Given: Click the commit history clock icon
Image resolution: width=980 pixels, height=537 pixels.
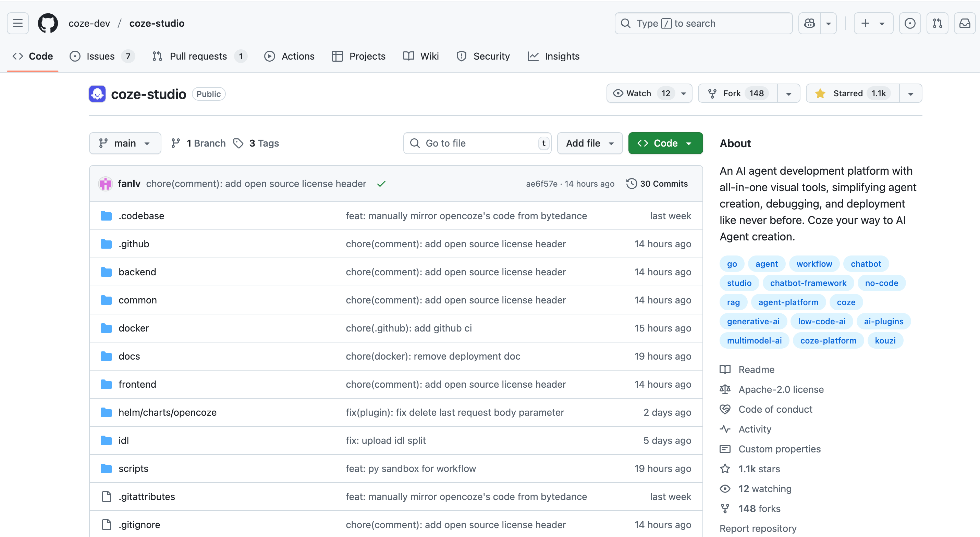Looking at the screenshot, I should (632, 183).
